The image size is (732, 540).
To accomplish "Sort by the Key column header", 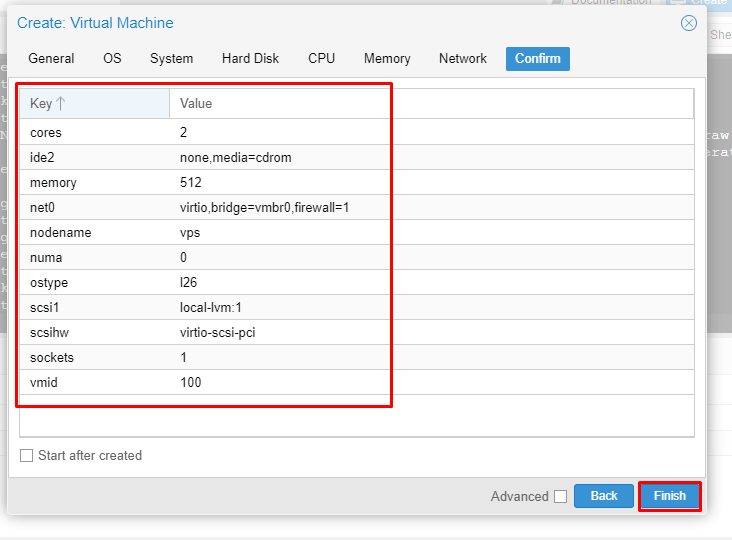I will (48, 104).
